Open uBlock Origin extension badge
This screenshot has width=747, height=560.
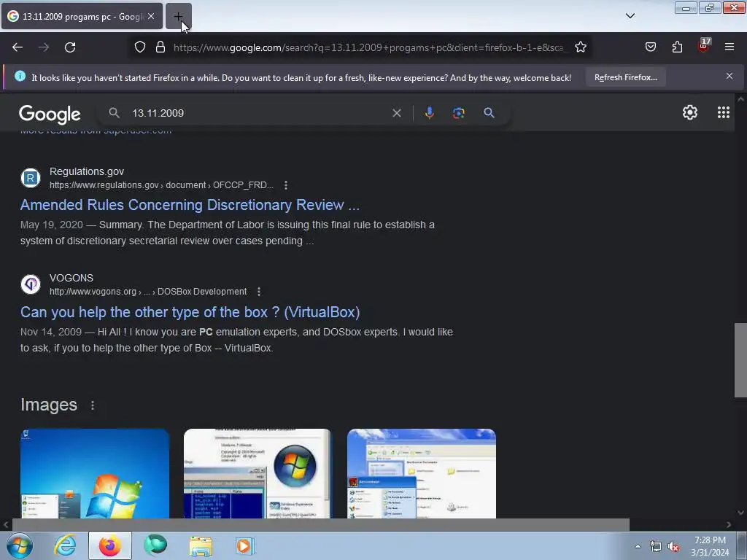[x=703, y=46]
